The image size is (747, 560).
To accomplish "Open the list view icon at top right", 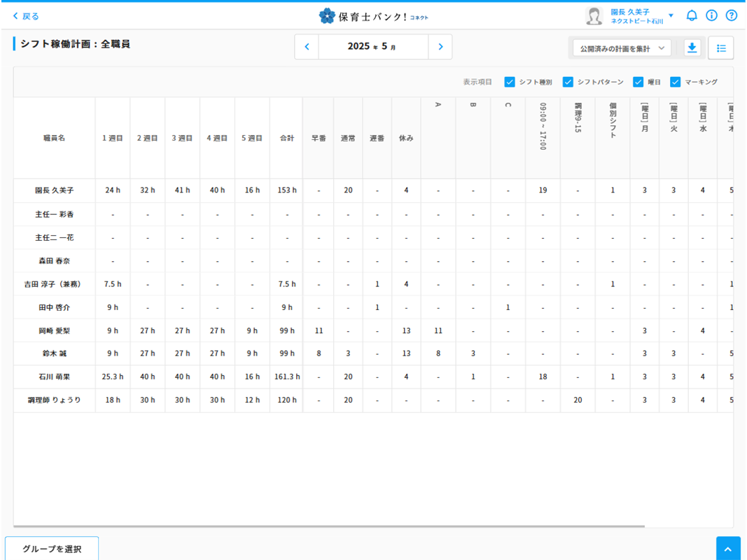I will [720, 48].
